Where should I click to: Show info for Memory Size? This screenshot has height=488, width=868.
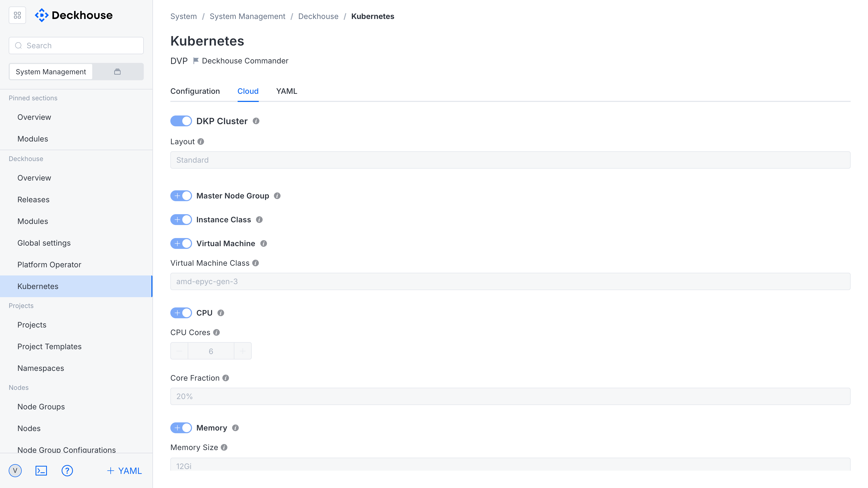pyautogui.click(x=224, y=447)
